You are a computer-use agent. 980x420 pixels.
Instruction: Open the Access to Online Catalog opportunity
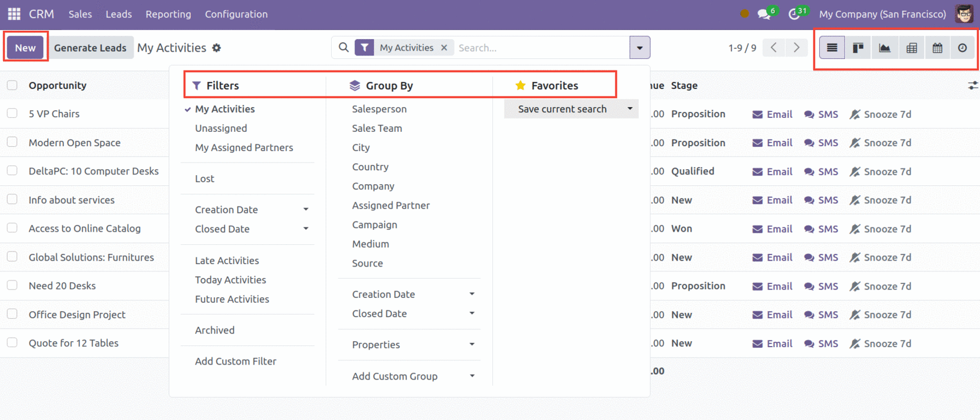pyautogui.click(x=85, y=229)
